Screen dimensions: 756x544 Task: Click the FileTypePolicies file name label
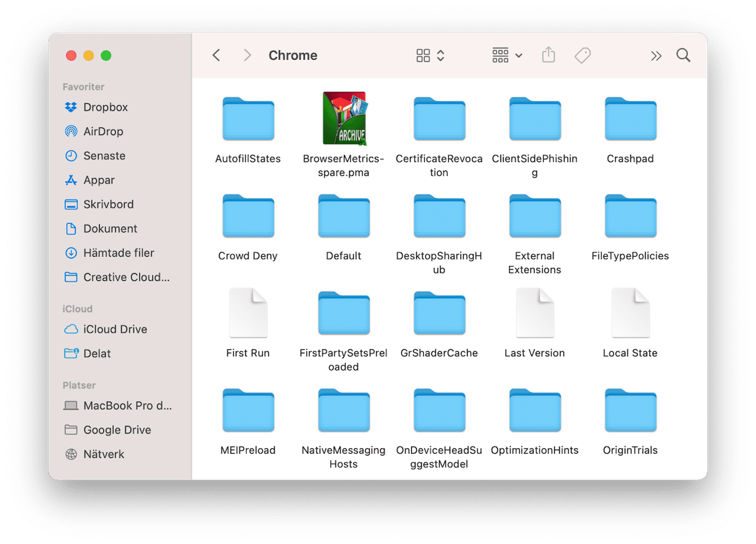pos(630,256)
